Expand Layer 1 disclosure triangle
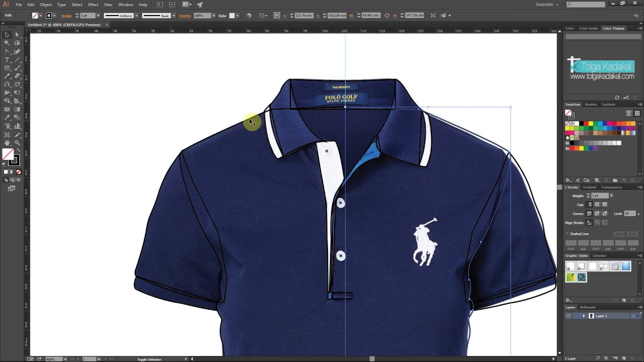This screenshot has width=644, height=362. coord(584,316)
